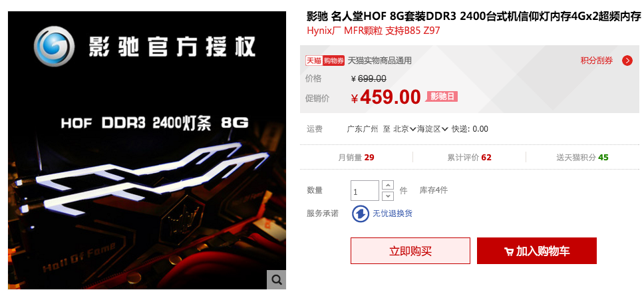
Task: Click the 加入购物车 button
Action: click(537, 251)
